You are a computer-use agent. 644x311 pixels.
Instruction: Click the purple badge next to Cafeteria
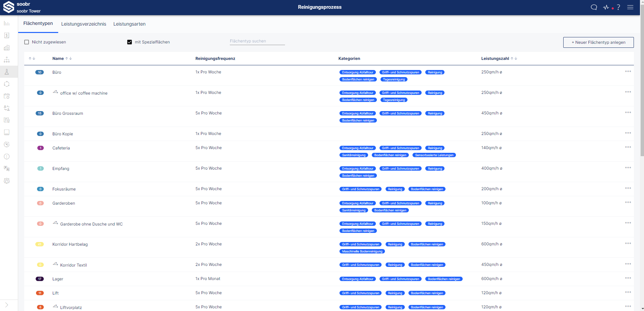pos(40,148)
